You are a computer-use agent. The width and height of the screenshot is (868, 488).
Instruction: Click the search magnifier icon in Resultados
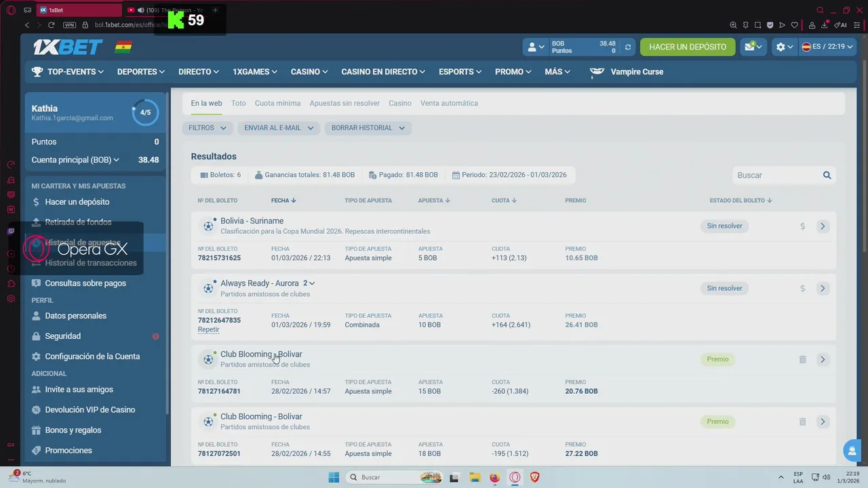coord(827,175)
